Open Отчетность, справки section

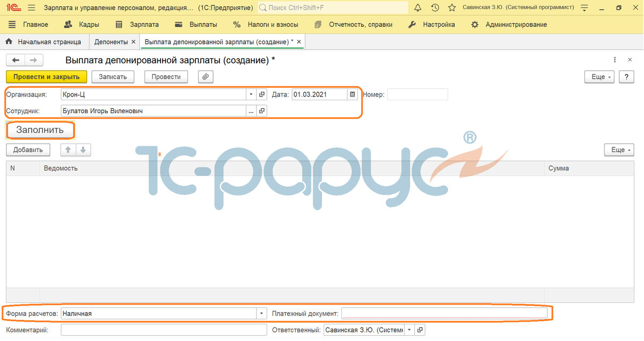353,25
